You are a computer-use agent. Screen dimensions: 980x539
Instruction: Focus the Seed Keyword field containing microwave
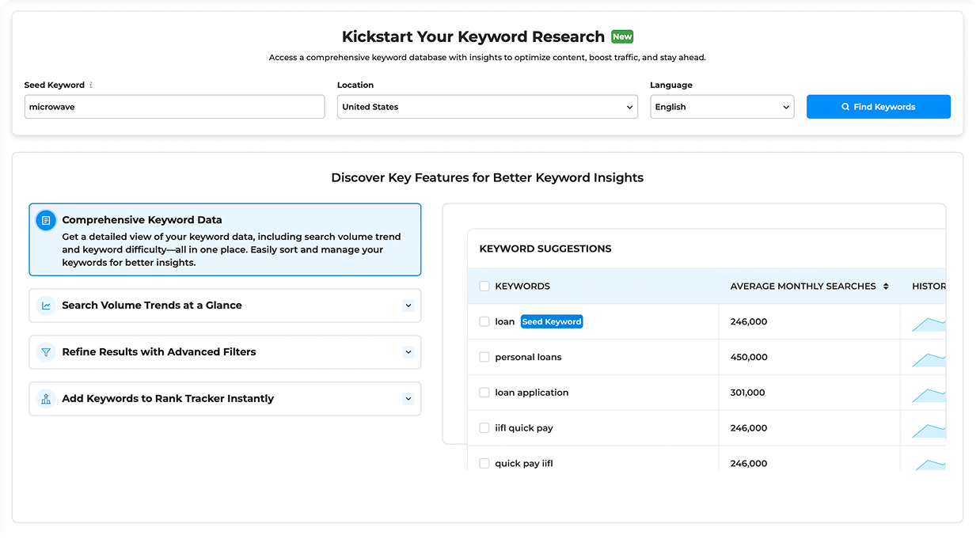coord(174,107)
